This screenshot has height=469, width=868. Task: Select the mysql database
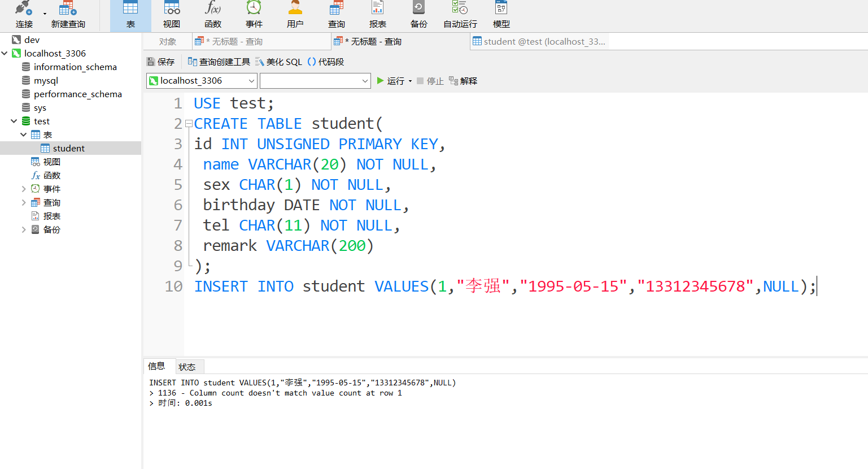point(46,80)
